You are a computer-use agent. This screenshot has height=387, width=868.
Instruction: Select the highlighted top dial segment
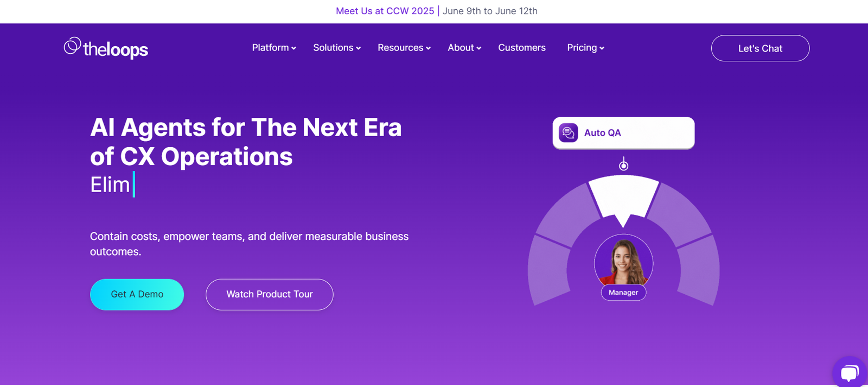click(623, 195)
